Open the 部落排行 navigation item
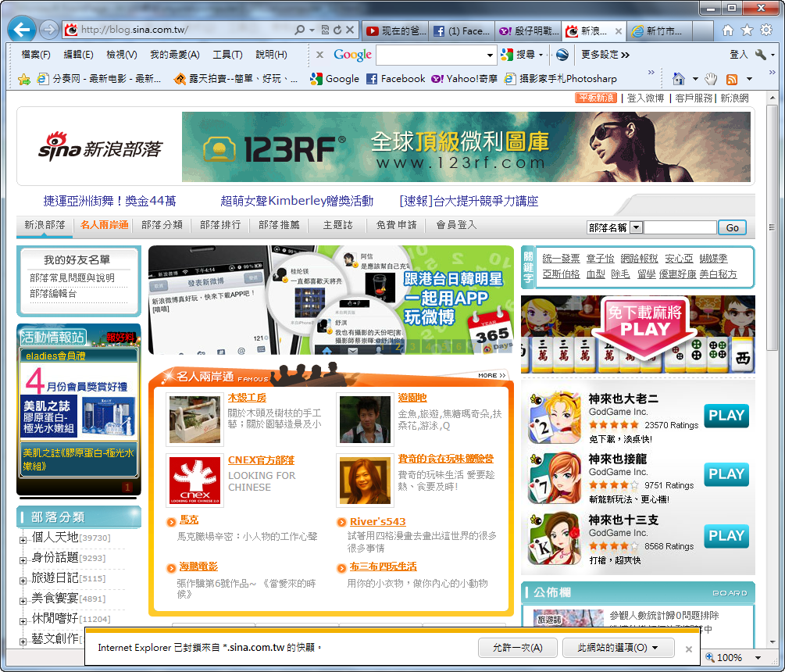785x672 pixels. [x=220, y=225]
